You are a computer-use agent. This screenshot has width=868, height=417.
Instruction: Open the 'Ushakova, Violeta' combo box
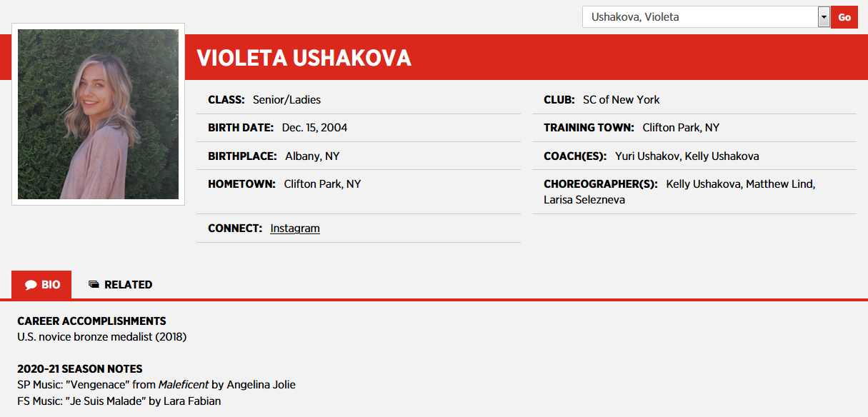pyautogui.click(x=700, y=17)
